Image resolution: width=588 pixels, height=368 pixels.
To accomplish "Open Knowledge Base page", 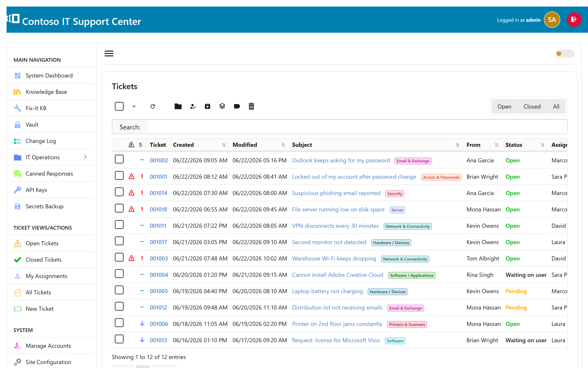I will click(52, 92).
